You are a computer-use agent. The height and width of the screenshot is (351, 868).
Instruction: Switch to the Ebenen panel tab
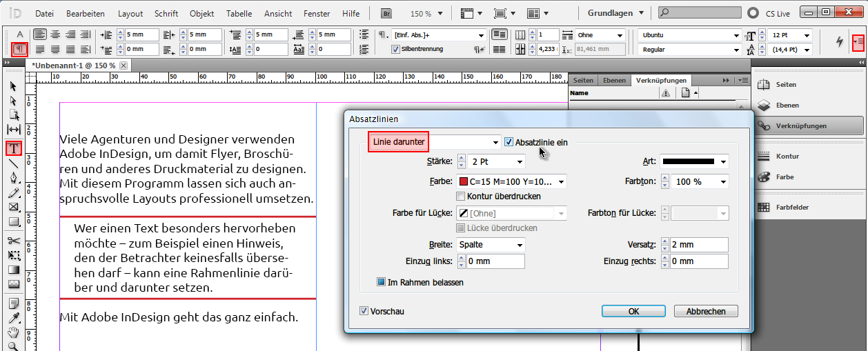(x=615, y=81)
